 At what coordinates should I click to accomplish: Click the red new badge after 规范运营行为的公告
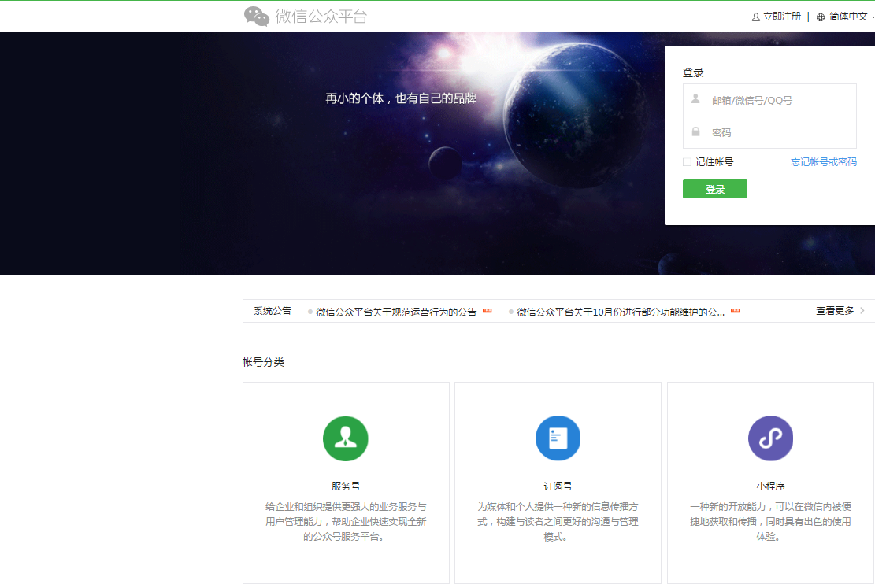point(488,311)
